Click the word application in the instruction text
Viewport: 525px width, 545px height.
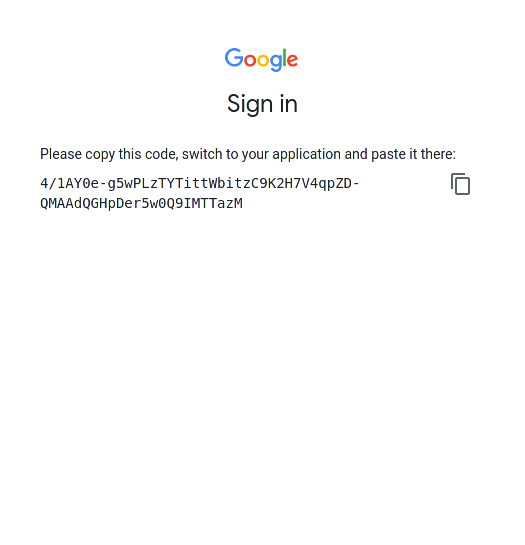tap(306, 154)
